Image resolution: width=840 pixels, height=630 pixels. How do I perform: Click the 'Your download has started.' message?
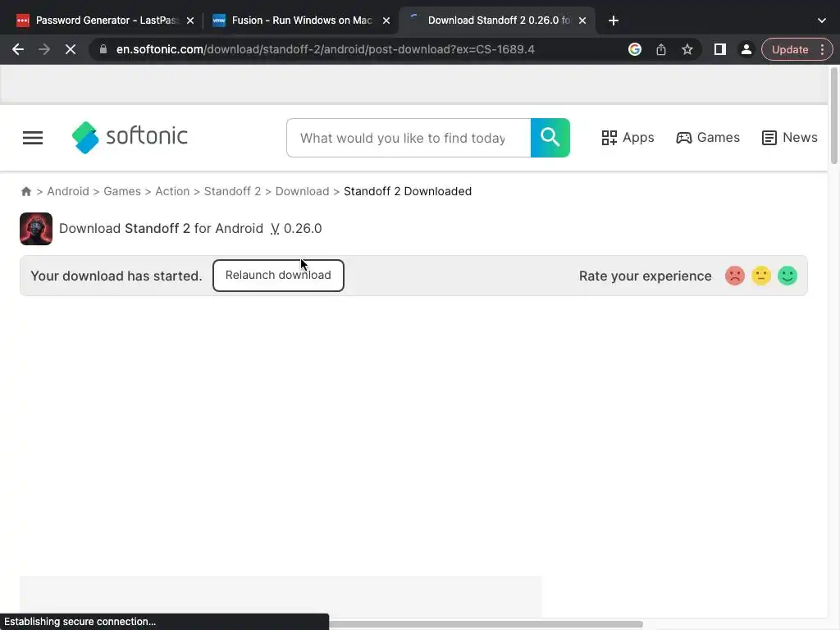(116, 276)
